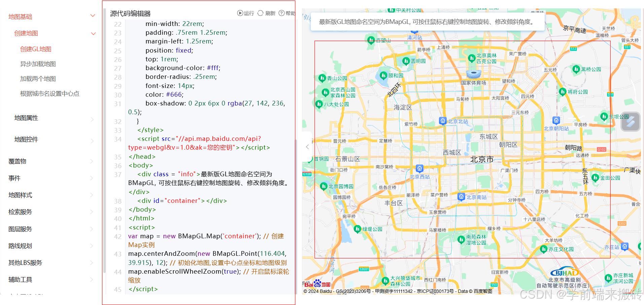Click the 八大处公园 marker icon
Screen dimensions: 644x305
click(319, 104)
